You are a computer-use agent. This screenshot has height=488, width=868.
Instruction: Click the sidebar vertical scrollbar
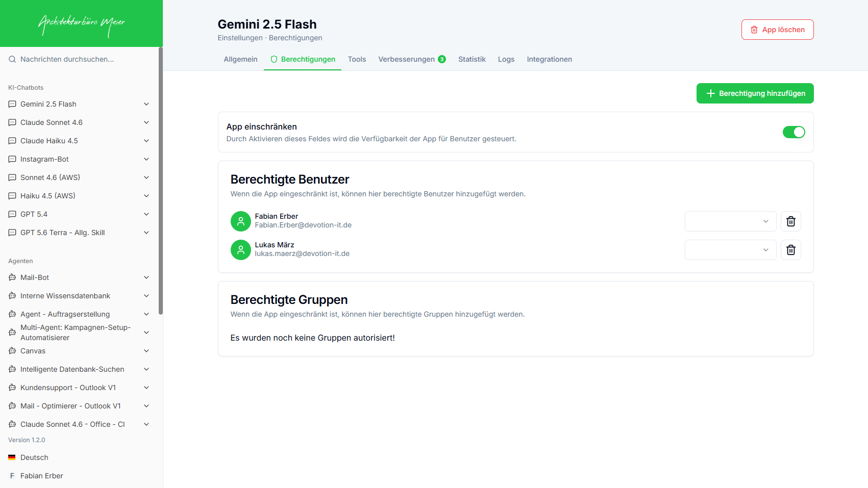tap(161, 181)
